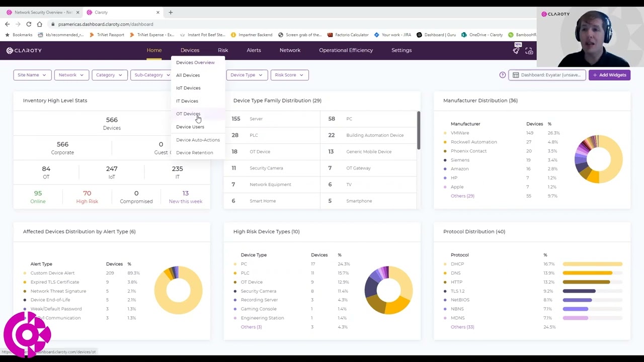644x362 pixels.
Task: Open the Instant Pot Beef Ste... bookmark
Action: pyautogui.click(x=202, y=35)
